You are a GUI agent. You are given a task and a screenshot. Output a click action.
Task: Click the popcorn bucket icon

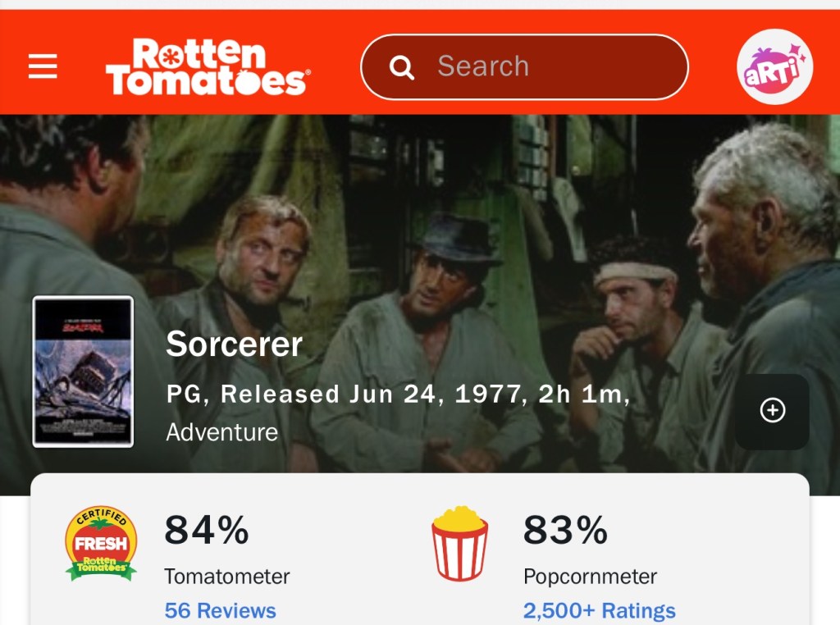coord(459,543)
